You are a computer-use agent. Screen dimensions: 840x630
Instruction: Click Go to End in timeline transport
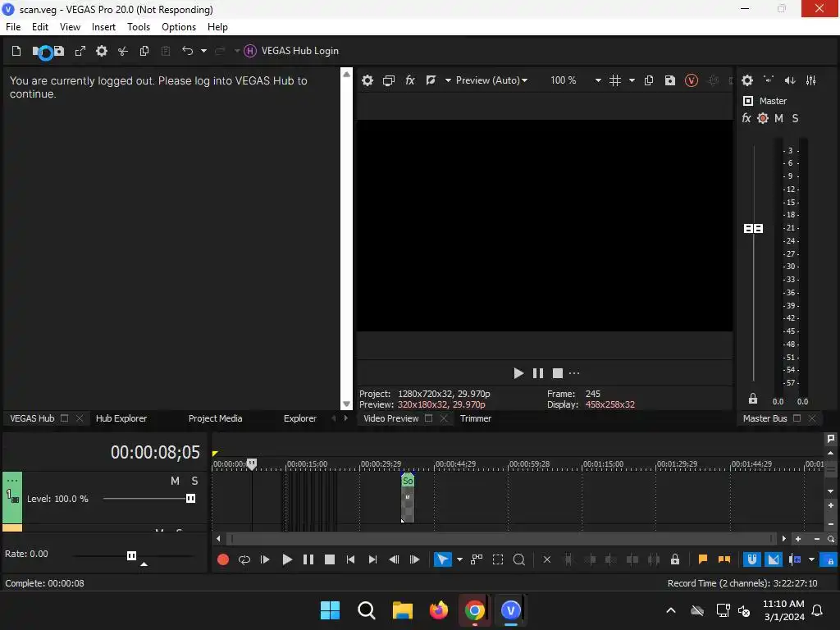pyautogui.click(x=372, y=559)
